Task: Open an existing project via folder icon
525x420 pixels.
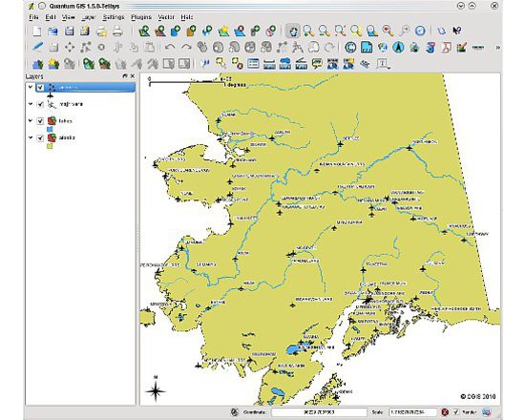Action: click(52, 31)
